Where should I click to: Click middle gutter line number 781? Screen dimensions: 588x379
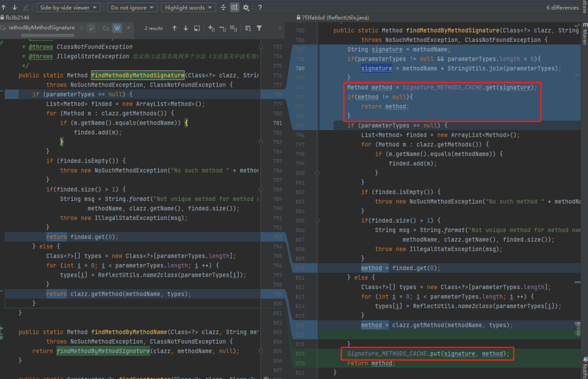[x=278, y=123]
